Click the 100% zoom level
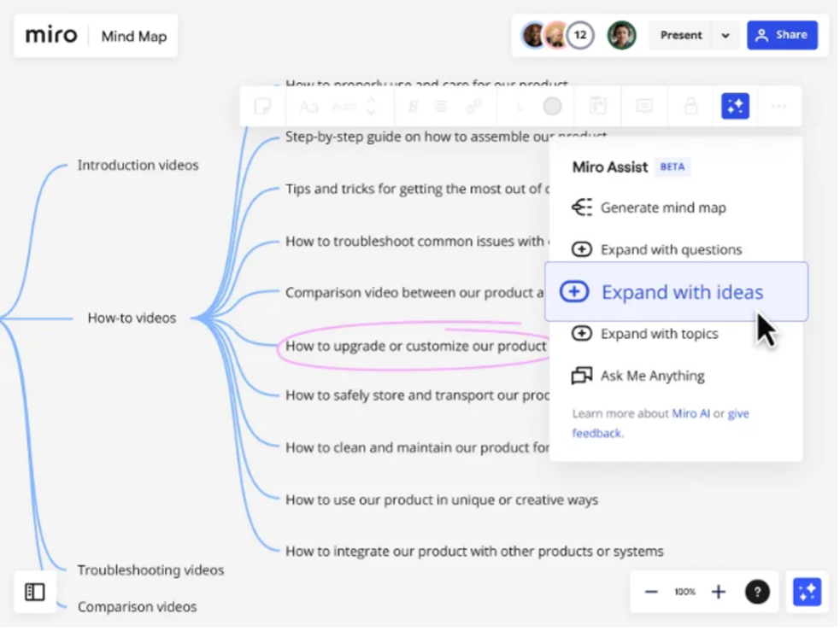 684,592
